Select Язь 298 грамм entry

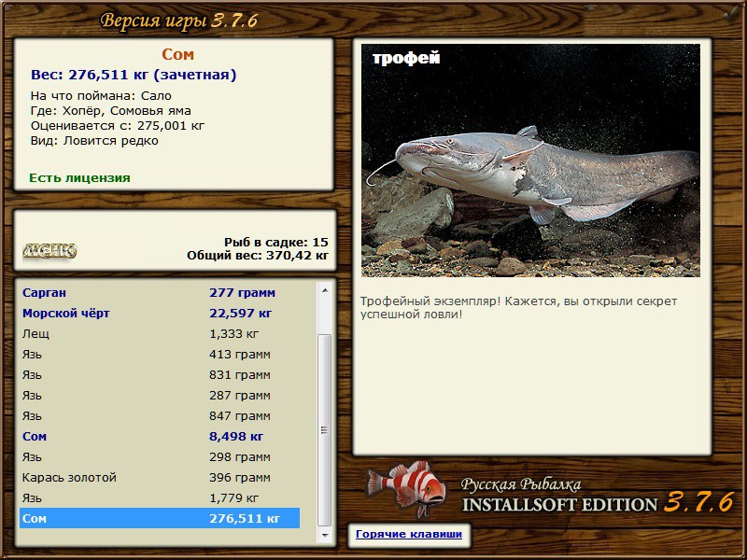(x=160, y=456)
